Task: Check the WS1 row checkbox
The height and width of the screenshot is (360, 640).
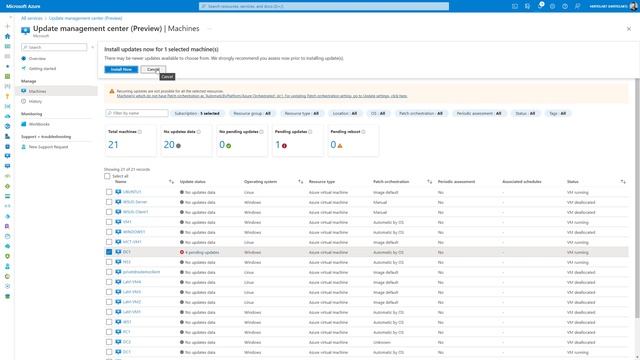Action: coord(109,322)
